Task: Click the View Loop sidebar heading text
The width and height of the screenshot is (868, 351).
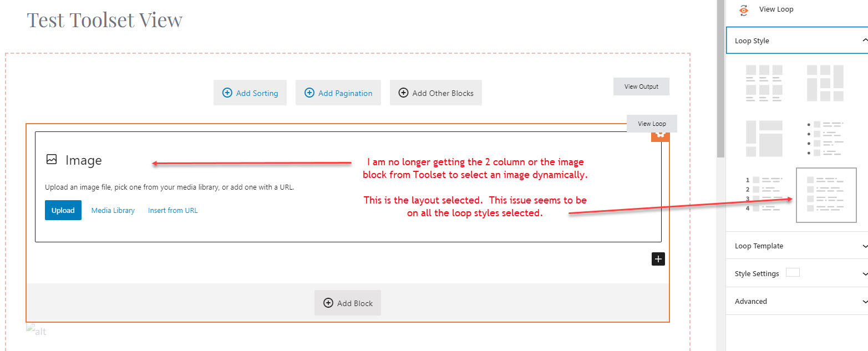Action: 776,9
